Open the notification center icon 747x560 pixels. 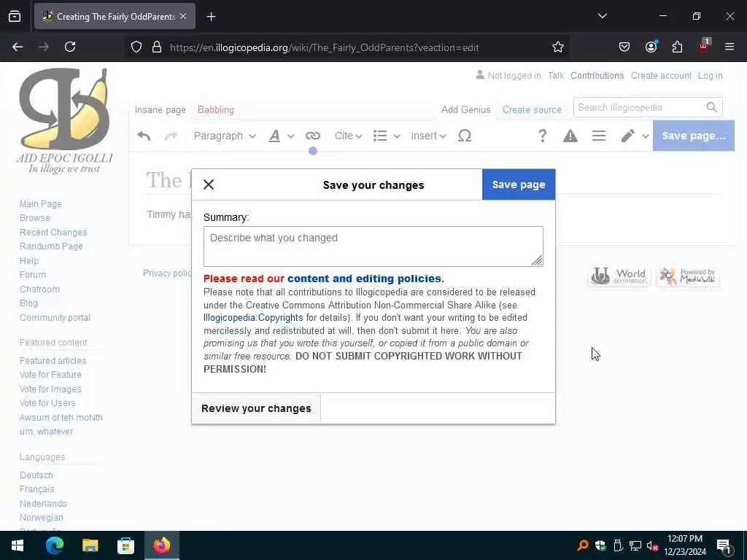tap(724, 545)
